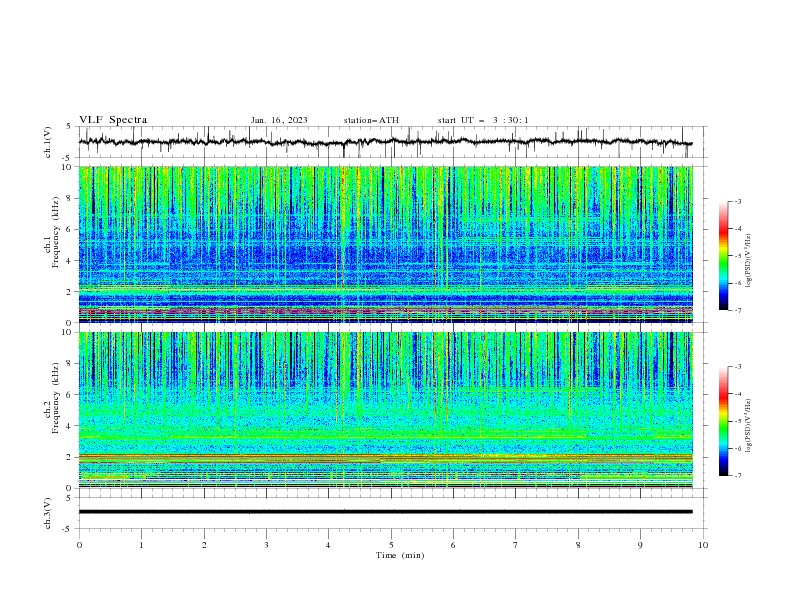Click the time axis tick label "1"
Viewport: 792px width, 612px height.
pos(141,545)
